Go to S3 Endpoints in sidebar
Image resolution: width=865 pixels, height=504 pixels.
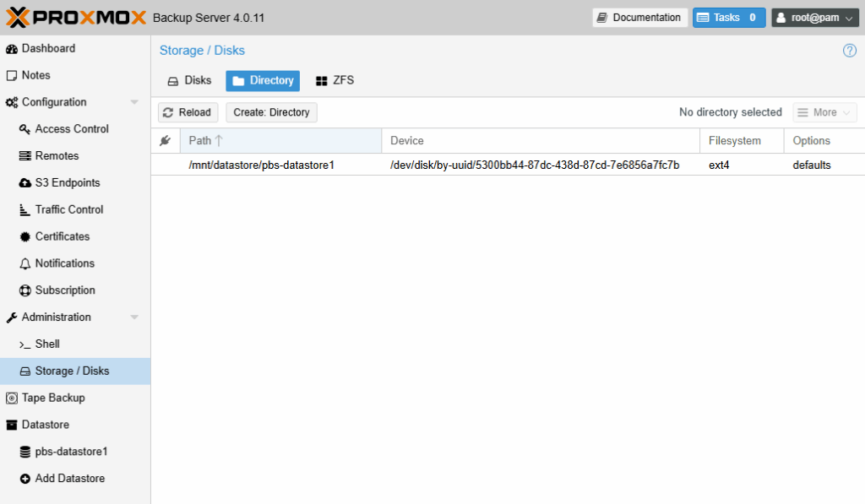click(67, 183)
